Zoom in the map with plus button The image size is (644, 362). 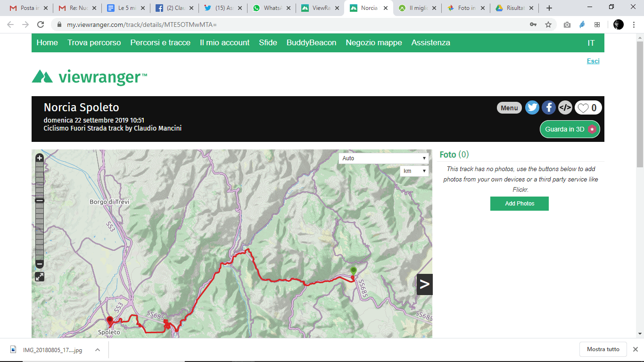click(40, 158)
